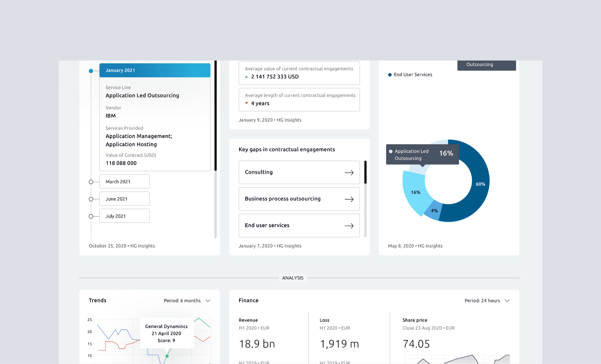601x364 pixels.
Task: Click the Key gaps list scrollbar thumb
Action: click(x=365, y=172)
